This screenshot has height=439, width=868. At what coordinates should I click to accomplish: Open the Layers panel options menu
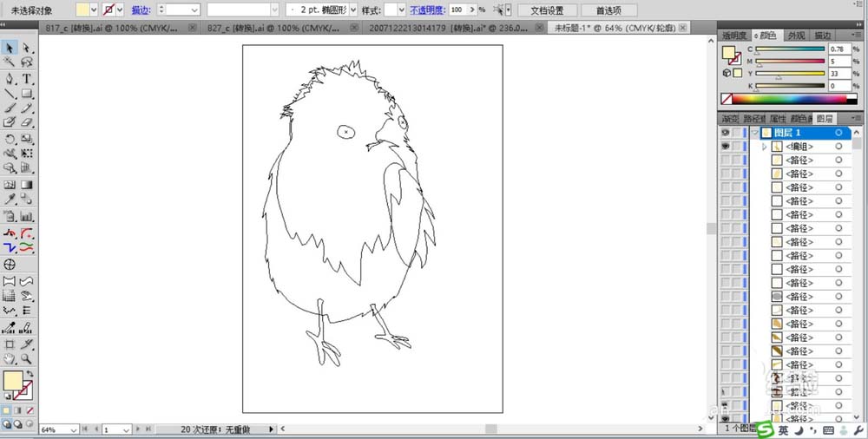pos(858,118)
